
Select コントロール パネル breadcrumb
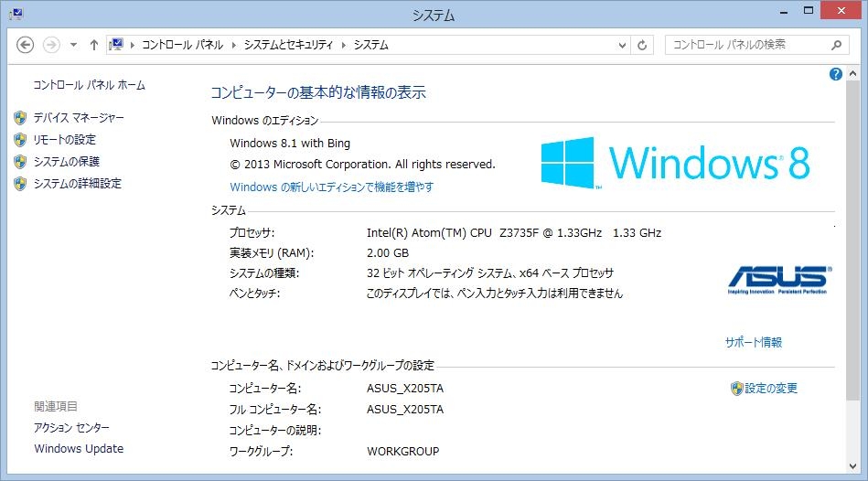(x=182, y=45)
